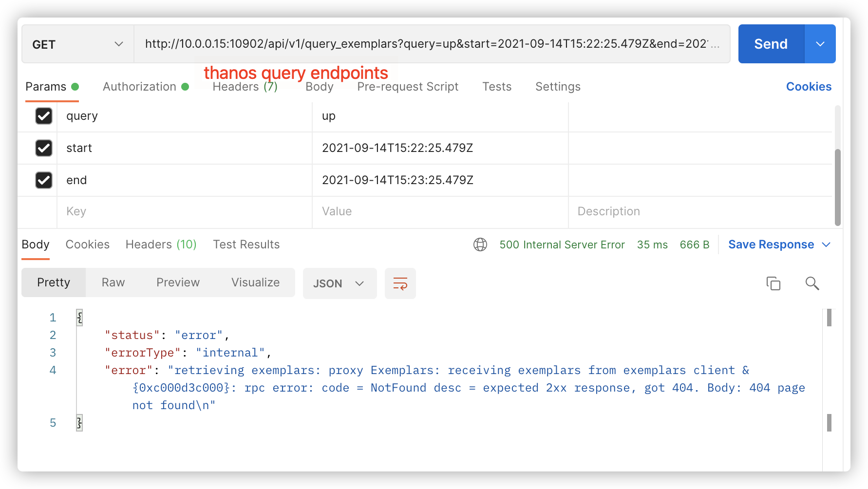This screenshot has width=868, height=489.
Task: Switch to the Authorization tab
Action: [x=140, y=86]
